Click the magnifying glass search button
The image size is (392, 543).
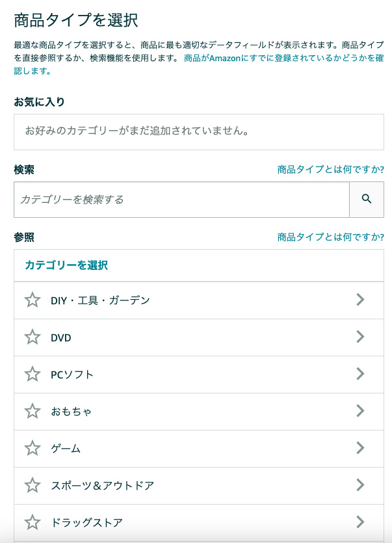(367, 200)
